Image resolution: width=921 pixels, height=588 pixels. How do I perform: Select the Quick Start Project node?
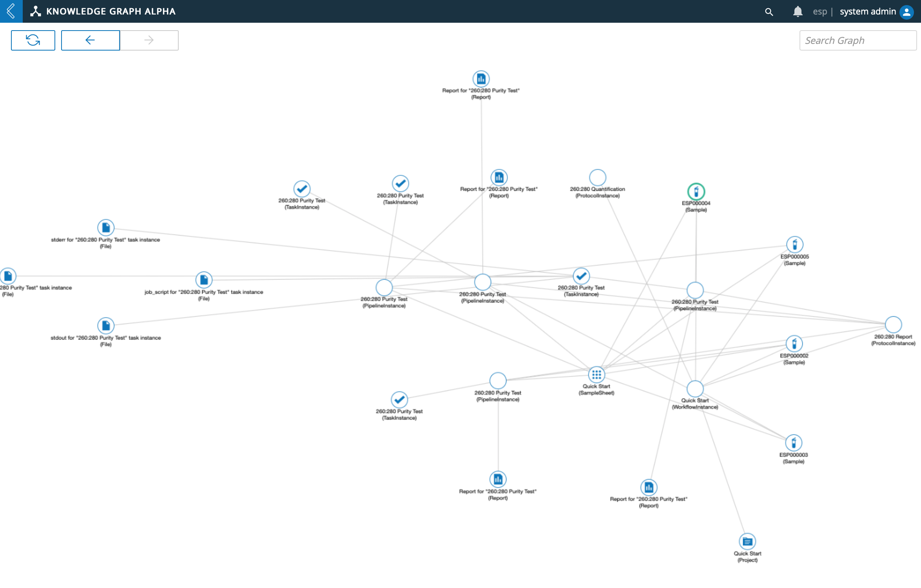point(747,542)
